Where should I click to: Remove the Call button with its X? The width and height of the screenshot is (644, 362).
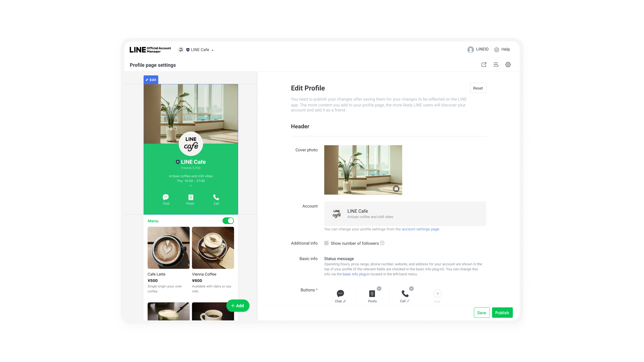(x=411, y=289)
